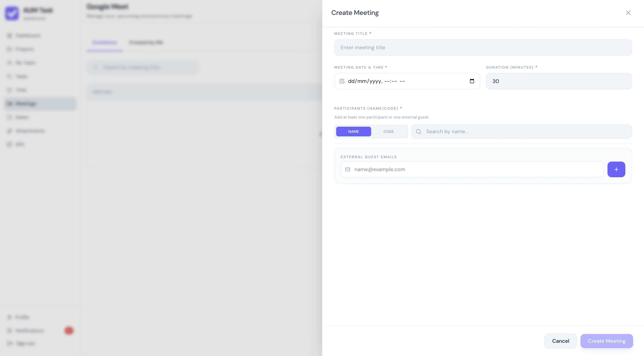
Task: Click the red notification badge
Action: click(69, 331)
